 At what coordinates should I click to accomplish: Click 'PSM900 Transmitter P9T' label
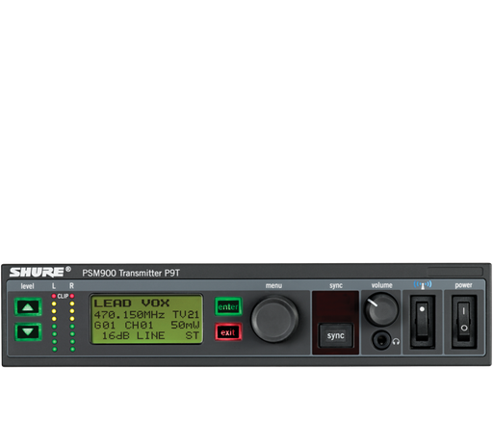tap(131, 273)
